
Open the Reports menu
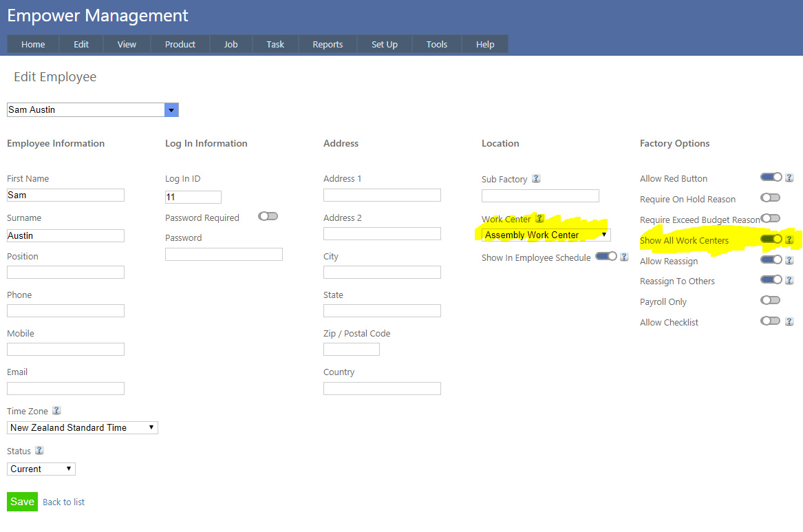coord(328,45)
